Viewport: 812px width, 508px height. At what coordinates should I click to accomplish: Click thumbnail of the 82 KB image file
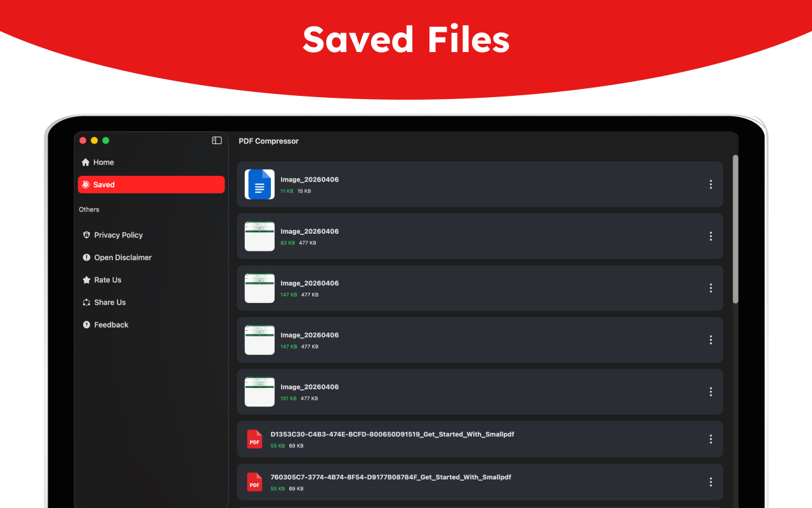click(259, 236)
